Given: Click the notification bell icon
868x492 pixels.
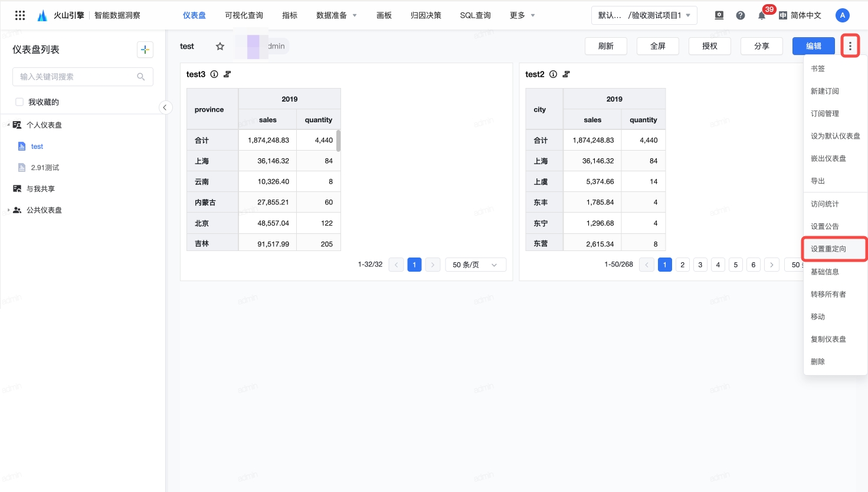Looking at the screenshot, I should point(762,15).
